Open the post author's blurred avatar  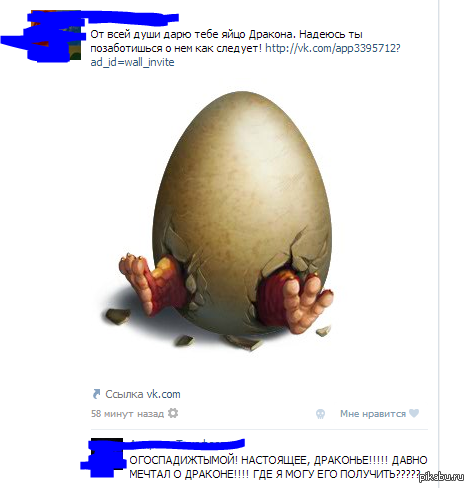point(55,35)
